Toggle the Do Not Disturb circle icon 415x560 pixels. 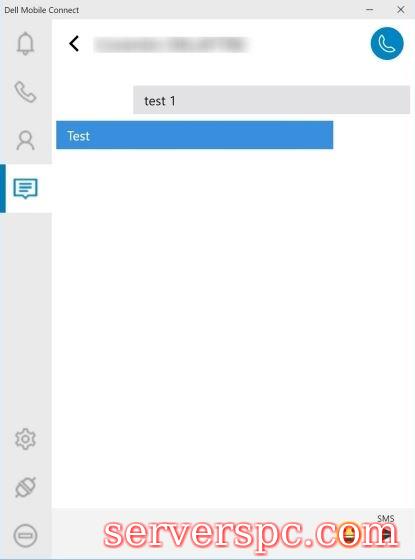click(25, 535)
